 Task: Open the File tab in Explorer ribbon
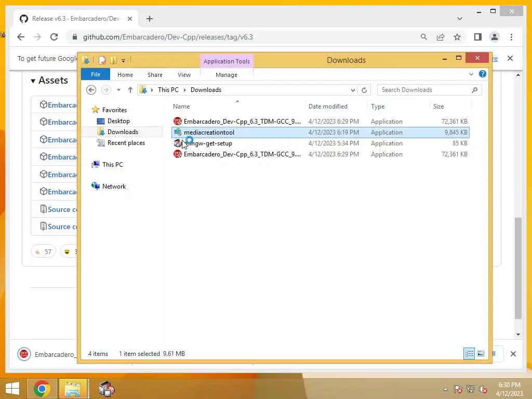tap(96, 74)
